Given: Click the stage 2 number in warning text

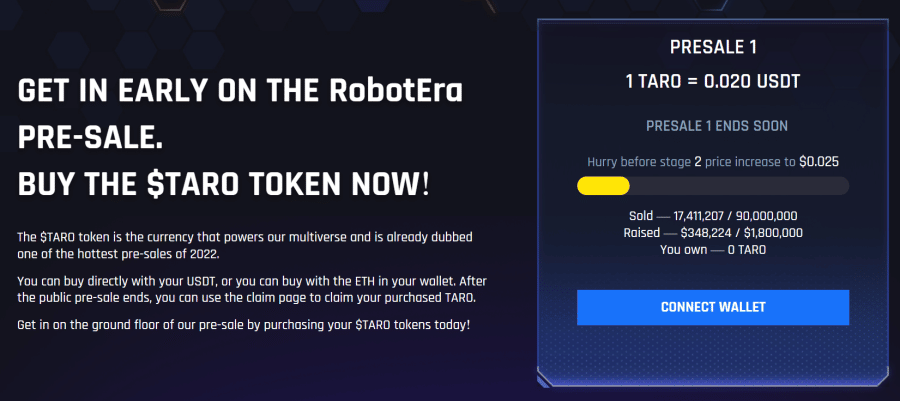Looking at the screenshot, I should click(x=698, y=162).
